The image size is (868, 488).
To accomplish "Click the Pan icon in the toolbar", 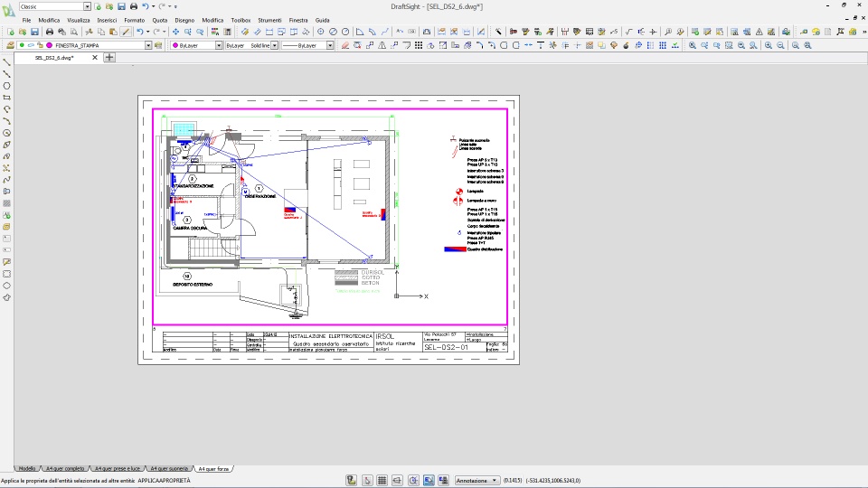I will pyautogui.click(x=175, y=32).
